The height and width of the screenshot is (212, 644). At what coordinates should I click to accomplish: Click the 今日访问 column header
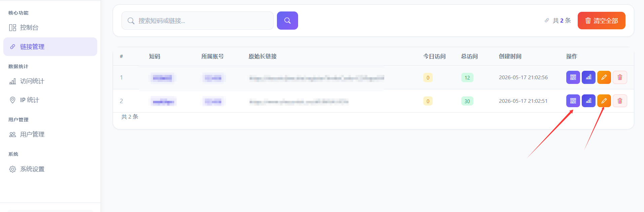(434, 56)
